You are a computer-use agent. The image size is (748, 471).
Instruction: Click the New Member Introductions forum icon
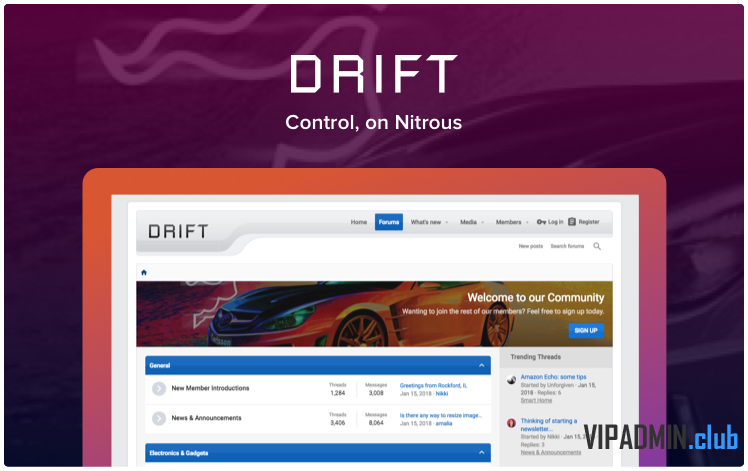click(159, 388)
